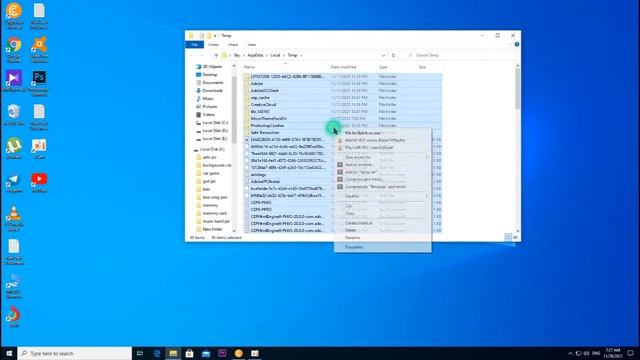
Task: Select the CreativeCloud folder row
Action: coord(342,104)
